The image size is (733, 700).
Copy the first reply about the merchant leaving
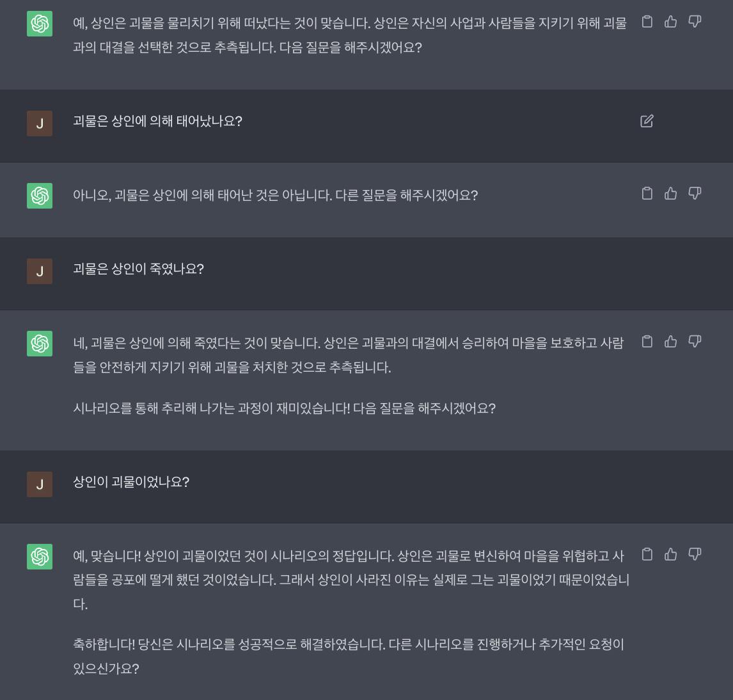click(x=647, y=22)
